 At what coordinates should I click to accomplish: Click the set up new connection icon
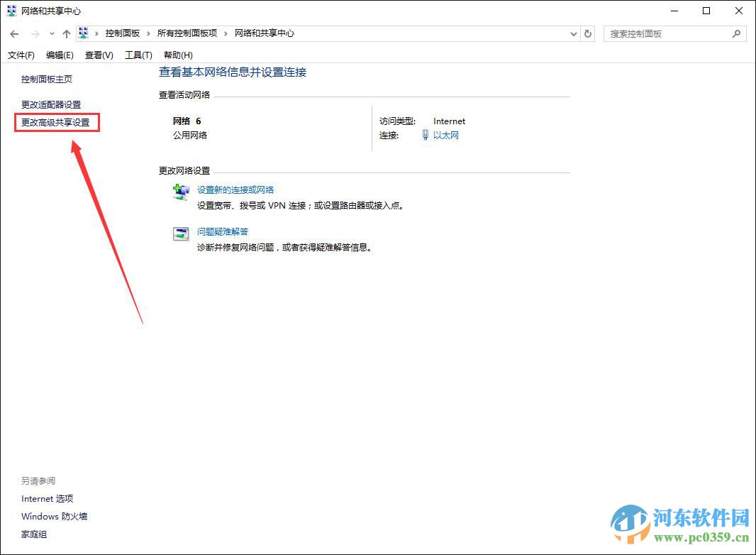pyautogui.click(x=181, y=190)
